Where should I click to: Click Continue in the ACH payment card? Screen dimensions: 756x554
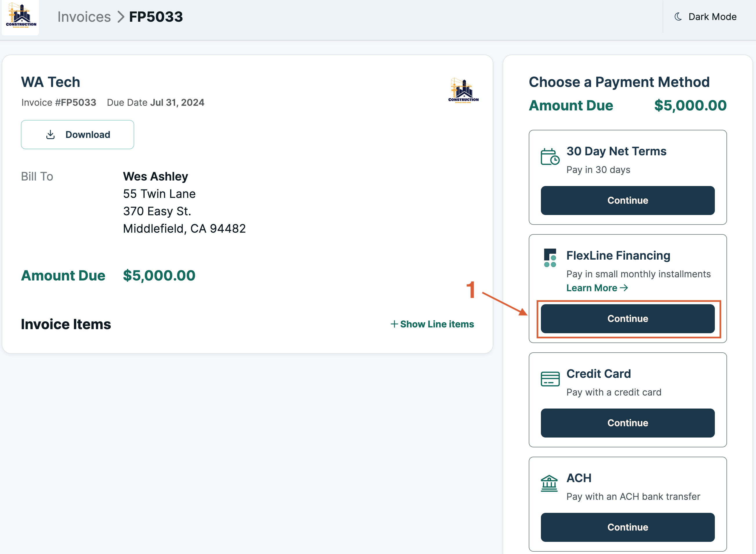coord(627,527)
